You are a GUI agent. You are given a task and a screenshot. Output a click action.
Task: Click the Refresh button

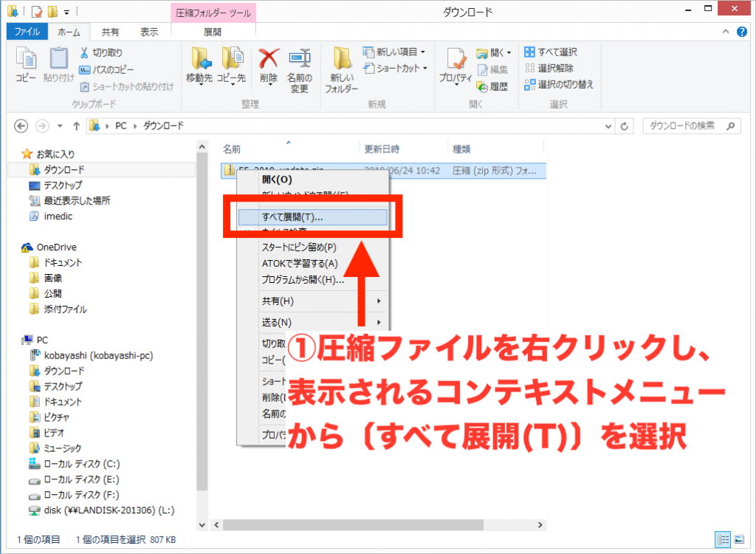(x=625, y=126)
